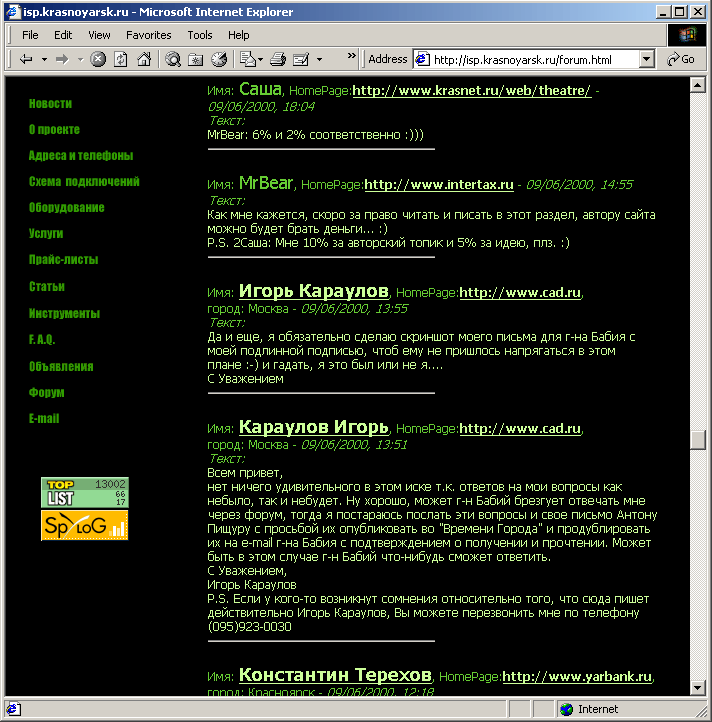Open the Mail dropdown arrow

click(x=261, y=59)
